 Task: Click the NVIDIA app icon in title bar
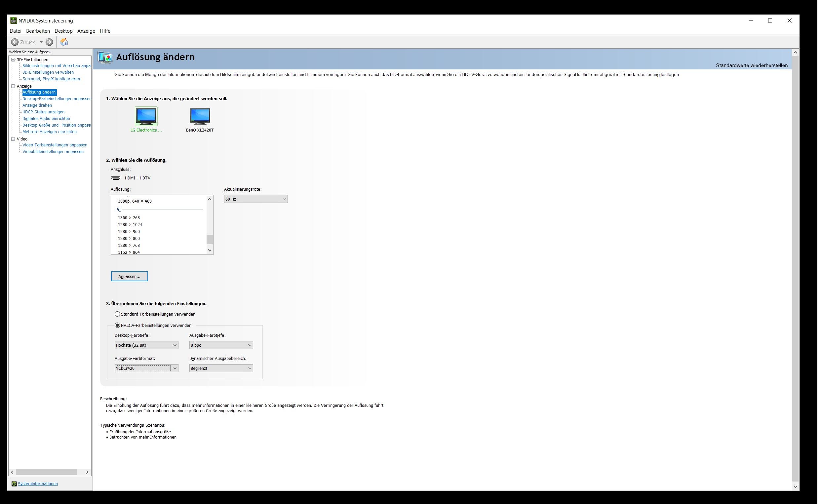[13, 21]
